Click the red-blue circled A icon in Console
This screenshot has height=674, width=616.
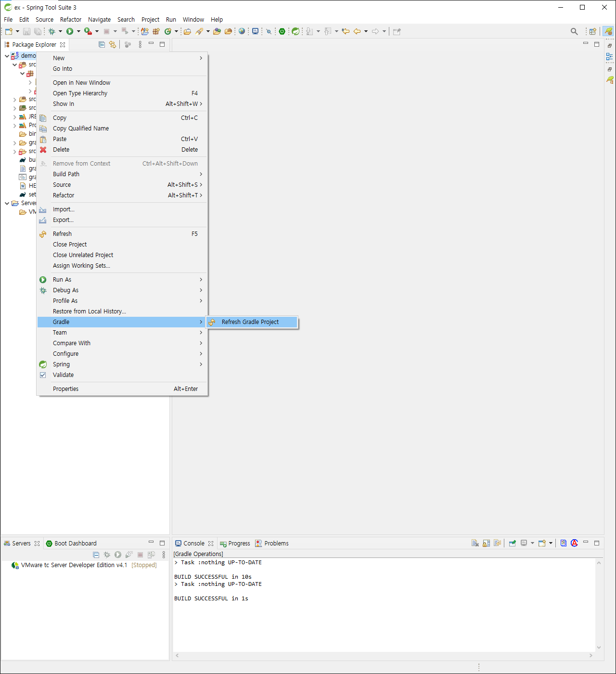click(574, 543)
